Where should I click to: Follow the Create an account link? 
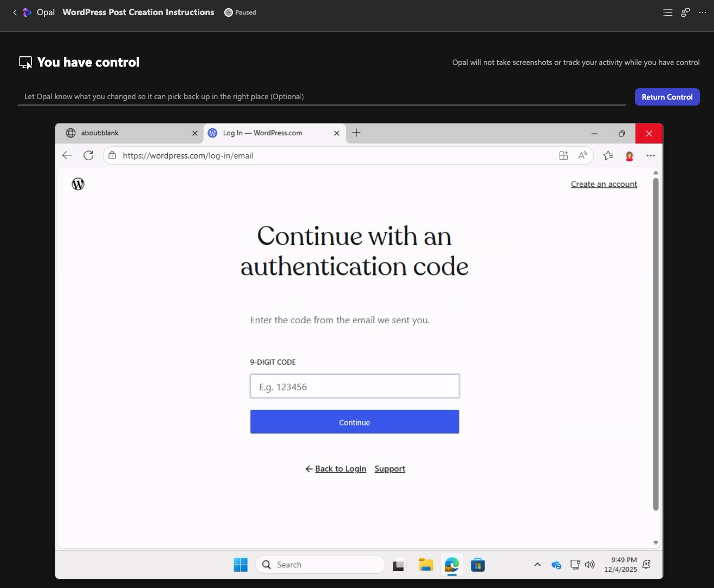[603, 184]
